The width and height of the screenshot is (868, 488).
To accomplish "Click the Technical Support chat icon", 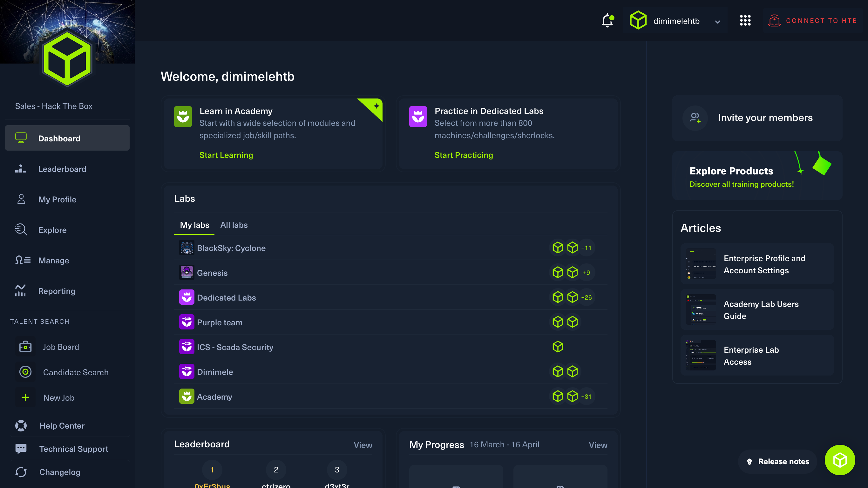I will tap(21, 449).
